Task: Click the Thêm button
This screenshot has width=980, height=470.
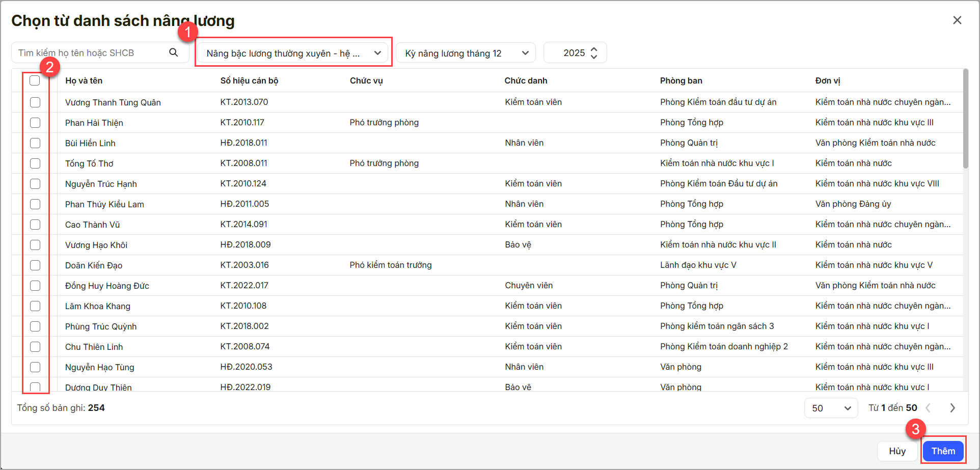Action: [x=943, y=451]
